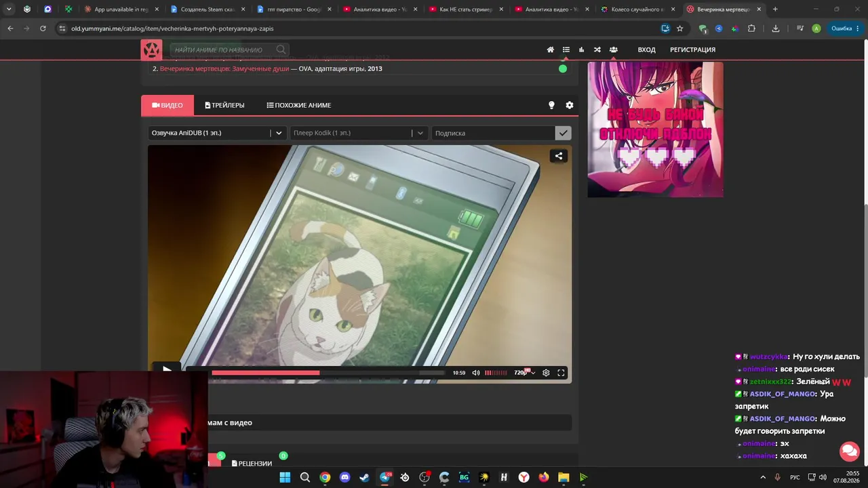Switch to Колесо случайного tab

tap(637, 9)
